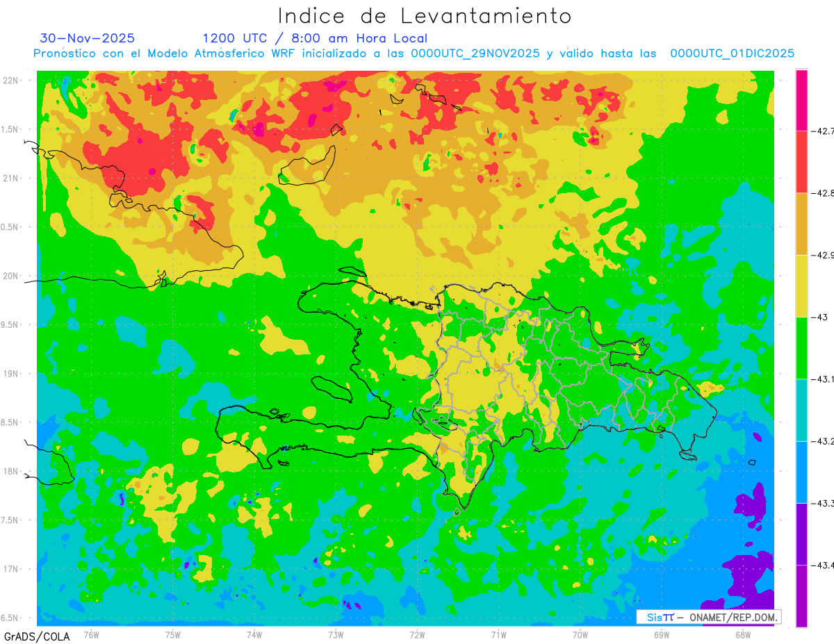This screenshot has width=834, height=644.
Task: Select the "-42.8" color bar value
Action: click(x=822, y=193)
